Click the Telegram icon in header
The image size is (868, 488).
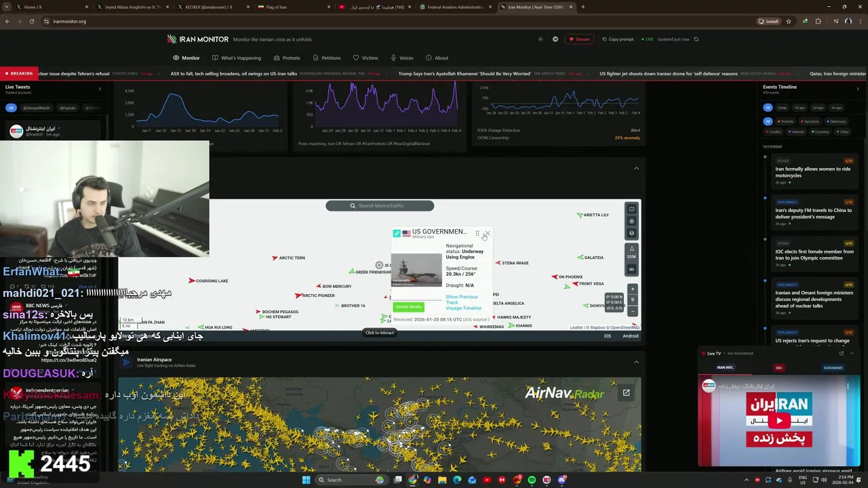555,39
